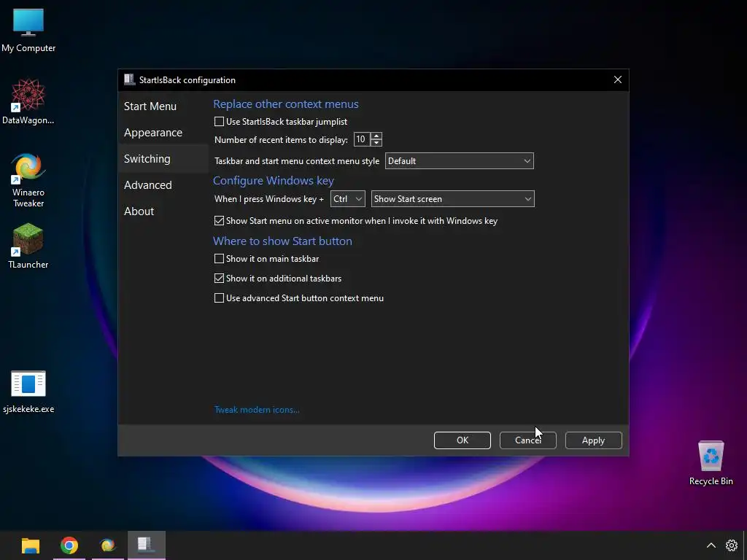Screen dimensions: 747x560
Task: Open settings gear in system tray
Action: [x=731, y=545]
